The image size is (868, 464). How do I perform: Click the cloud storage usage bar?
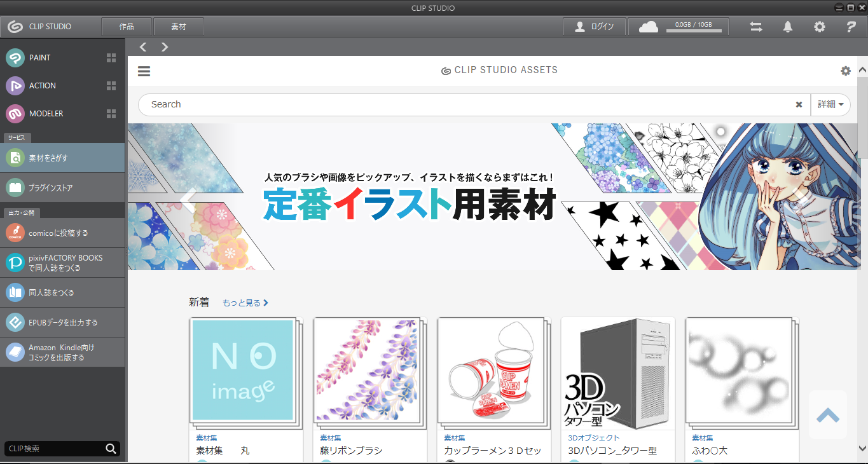[693, 31]
